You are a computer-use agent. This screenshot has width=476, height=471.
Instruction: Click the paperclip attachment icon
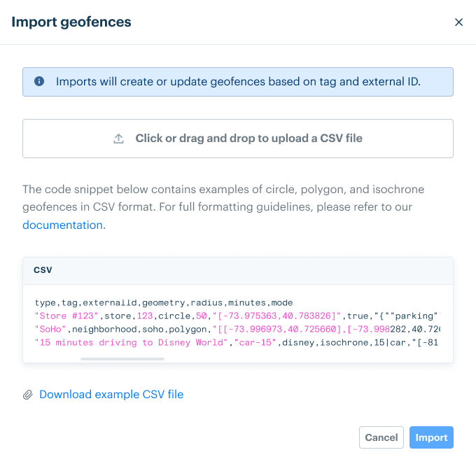coord(28,395)
